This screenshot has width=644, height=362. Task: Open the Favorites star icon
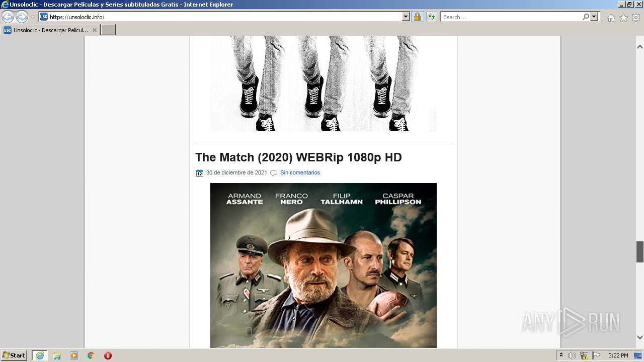point(623,18)
